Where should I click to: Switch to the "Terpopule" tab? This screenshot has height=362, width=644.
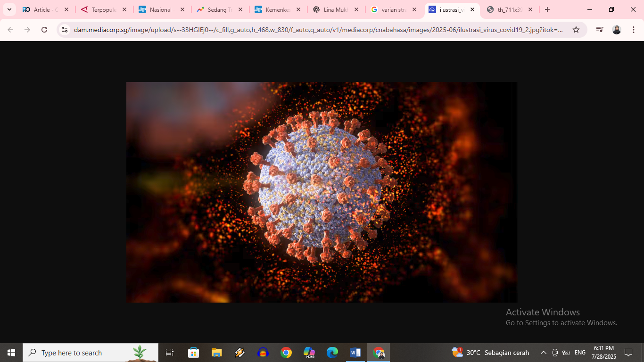coord(103,9)
